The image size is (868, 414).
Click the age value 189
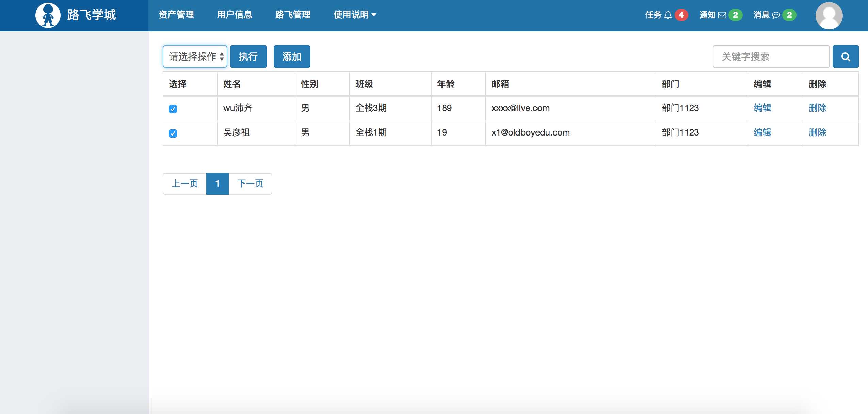(x=444, y=108)
